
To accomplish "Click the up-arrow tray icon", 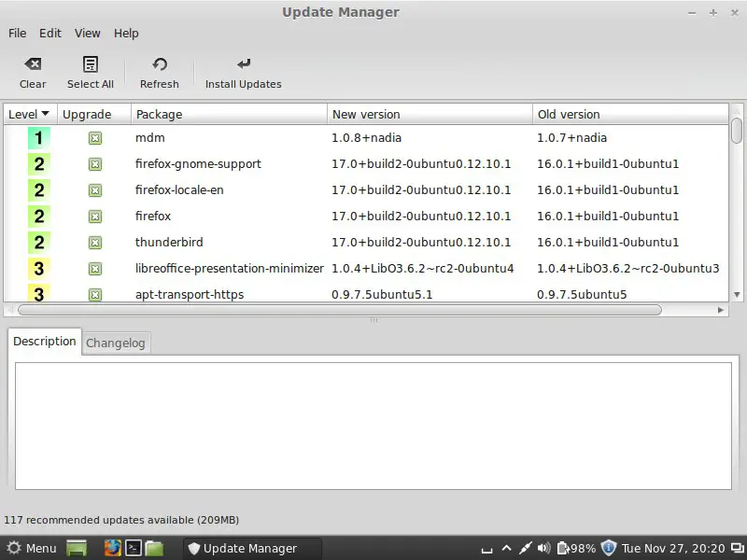I will 506,548.
